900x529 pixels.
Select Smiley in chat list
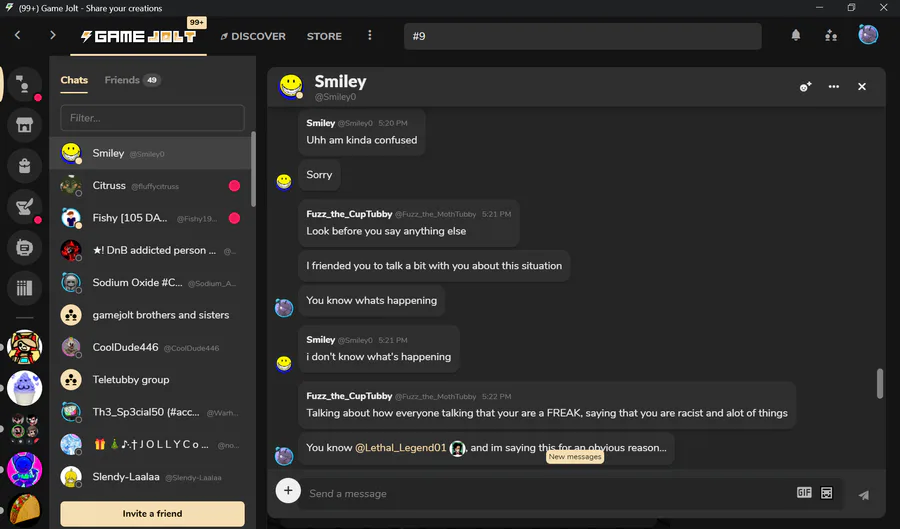[x=150, y=153]
